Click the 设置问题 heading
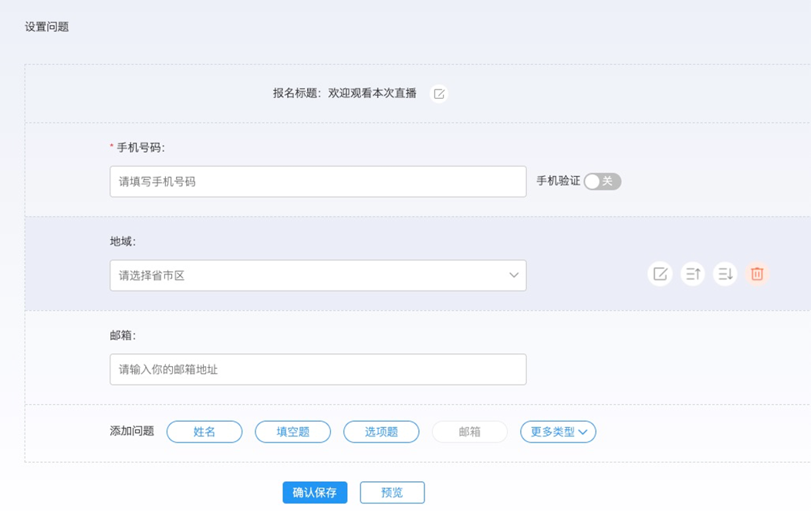 [47, 26]
